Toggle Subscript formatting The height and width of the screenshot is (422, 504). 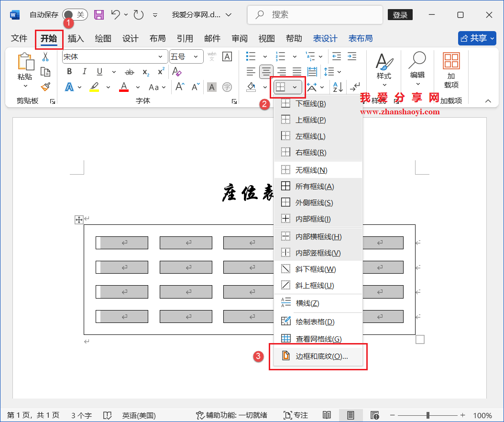click(x=146, y=72)
